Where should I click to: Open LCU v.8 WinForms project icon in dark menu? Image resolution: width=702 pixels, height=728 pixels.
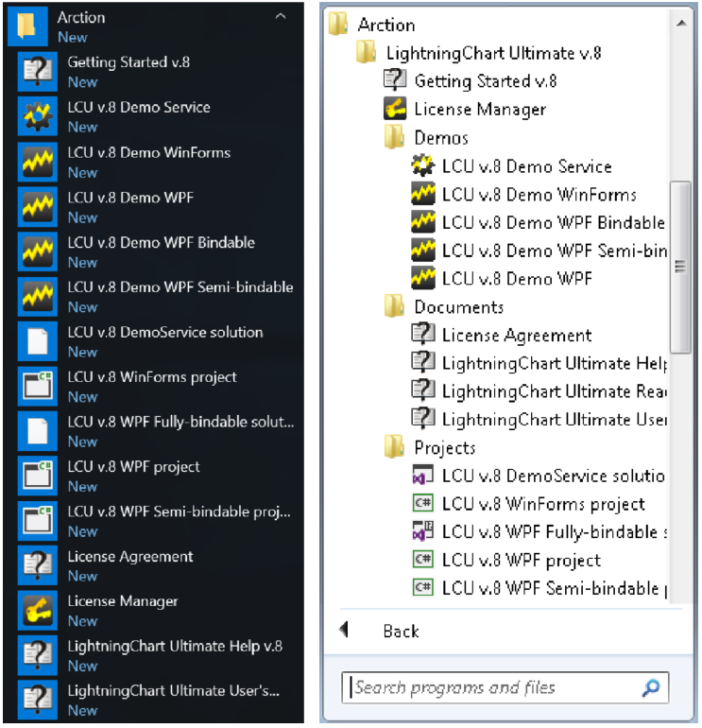(38, 387)
